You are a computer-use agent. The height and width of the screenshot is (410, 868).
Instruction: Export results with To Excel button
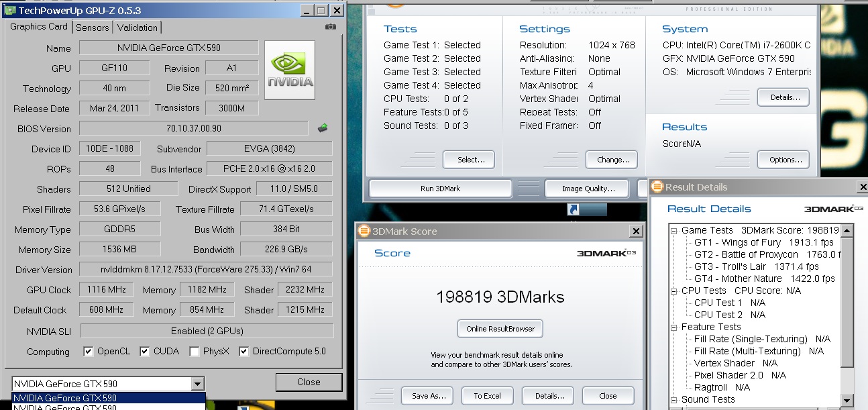coord(487,396)
